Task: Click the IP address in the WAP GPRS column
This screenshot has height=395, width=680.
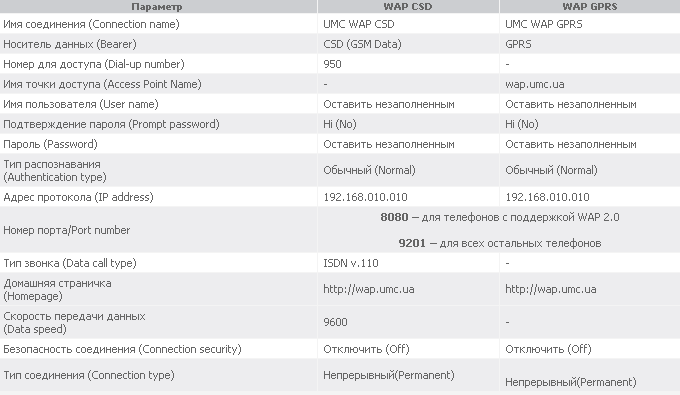Action: 547,197
